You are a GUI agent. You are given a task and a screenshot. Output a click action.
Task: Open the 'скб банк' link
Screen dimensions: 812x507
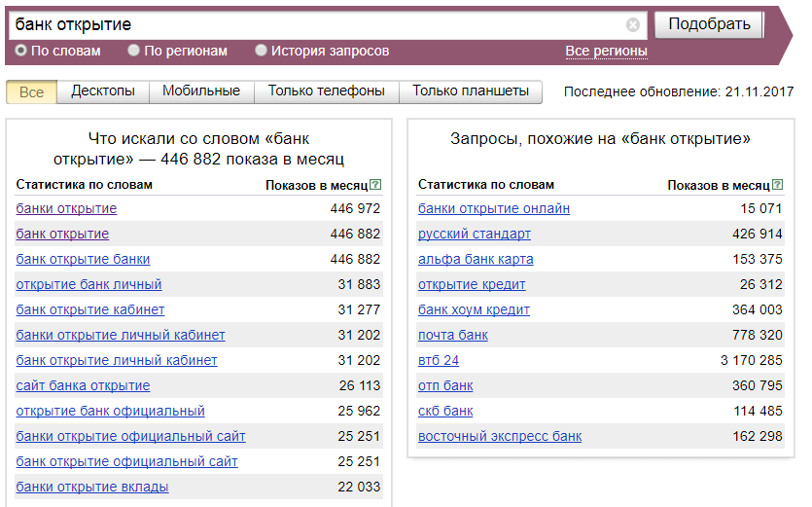tap(445, 411)
